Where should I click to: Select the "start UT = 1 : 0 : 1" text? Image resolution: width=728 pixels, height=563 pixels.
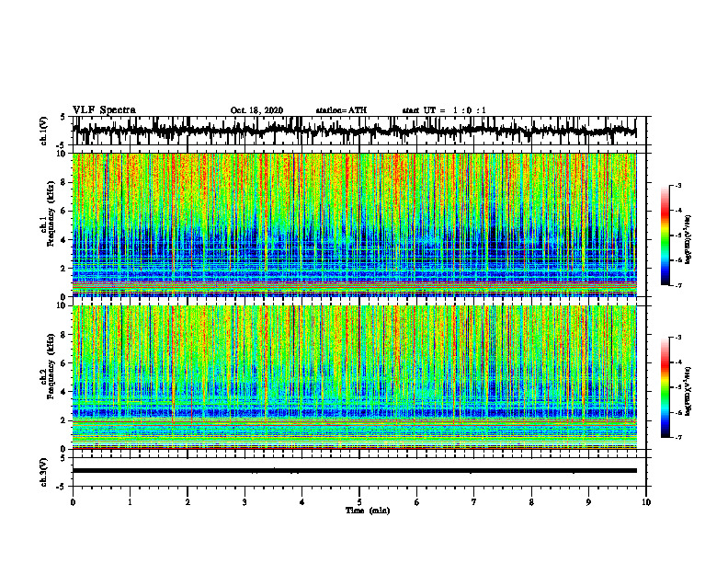click(x=444, y=110)
